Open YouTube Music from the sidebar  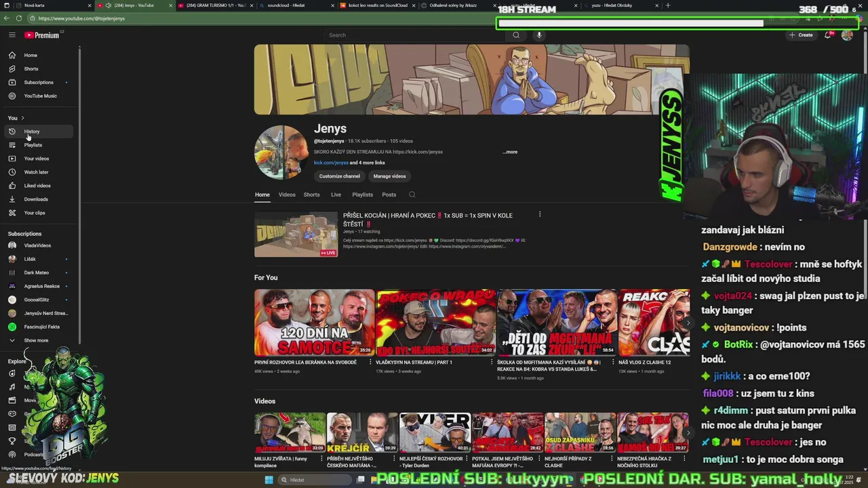(x=40, y=96)
